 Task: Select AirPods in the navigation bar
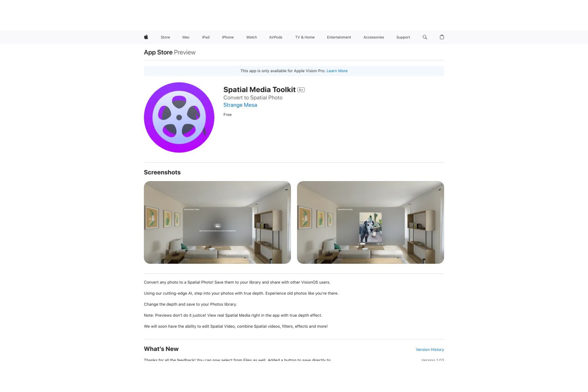[276, 37]
